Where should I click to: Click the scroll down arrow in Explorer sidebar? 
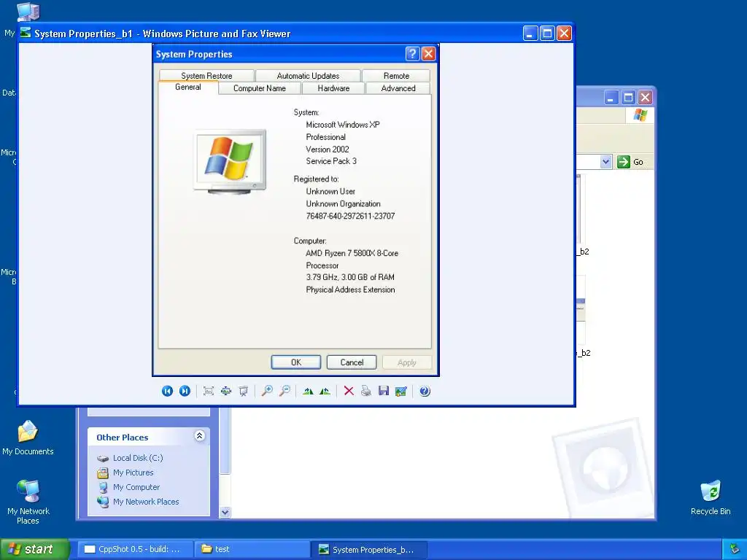tap(225, 512)
